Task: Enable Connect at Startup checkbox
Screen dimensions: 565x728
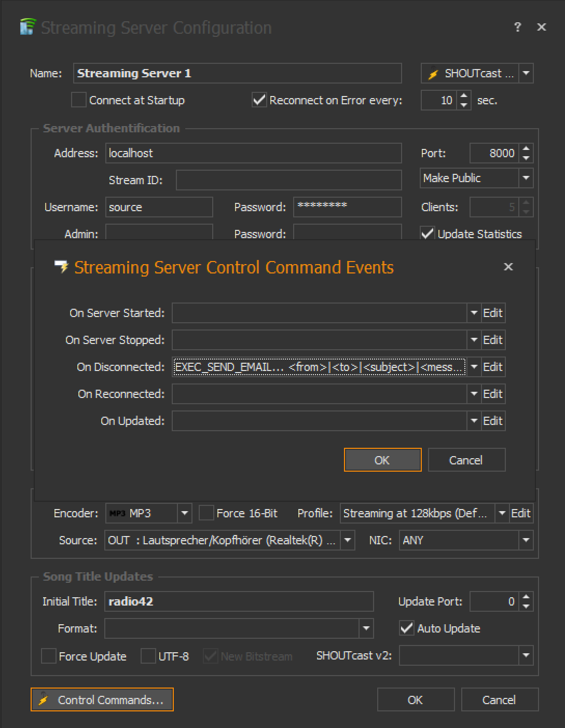Action: (79, 100)
